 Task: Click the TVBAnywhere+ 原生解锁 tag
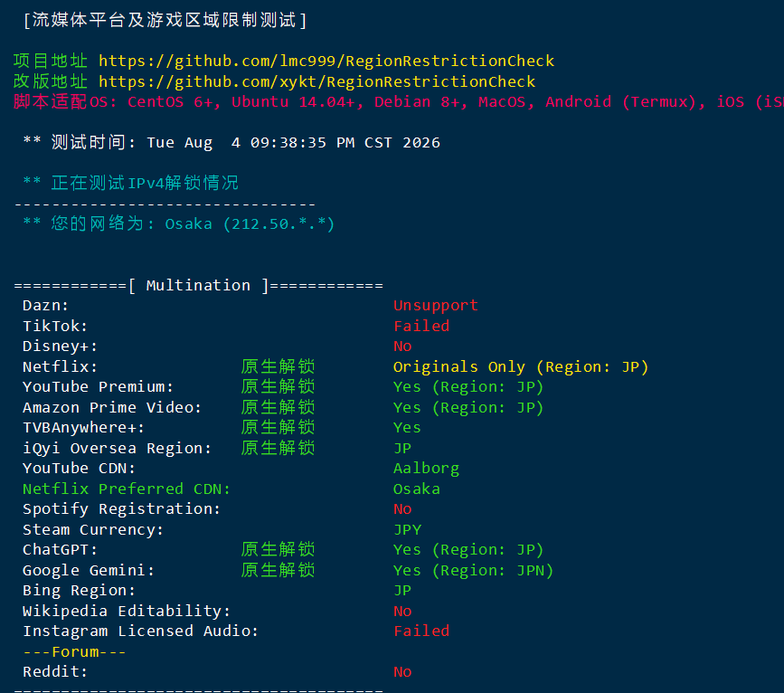[278, 427]
